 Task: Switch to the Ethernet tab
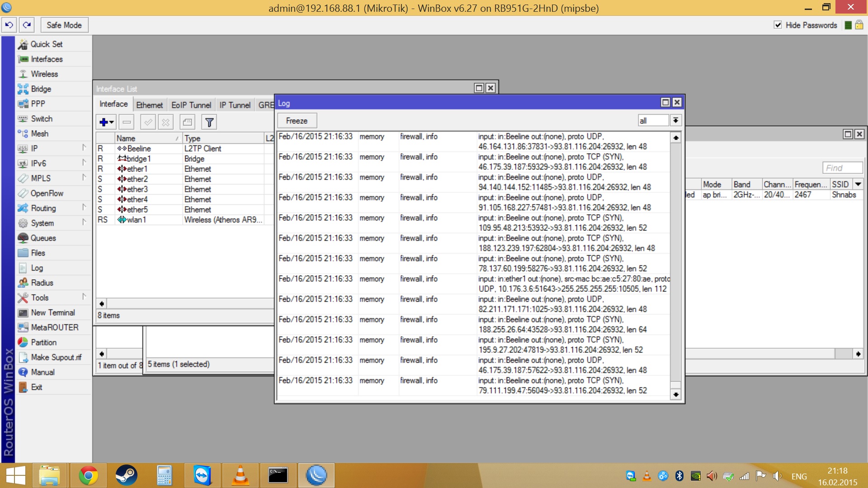[x=149, y=105]
